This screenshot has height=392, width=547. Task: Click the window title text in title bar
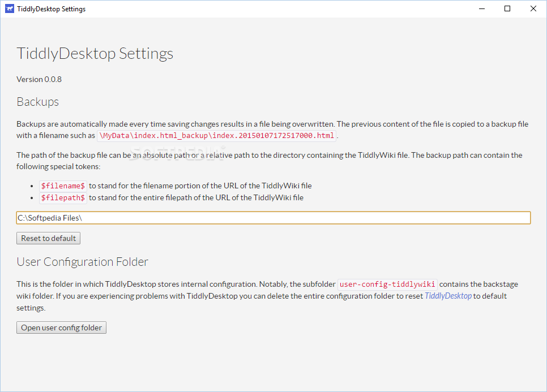pos(52,9)
